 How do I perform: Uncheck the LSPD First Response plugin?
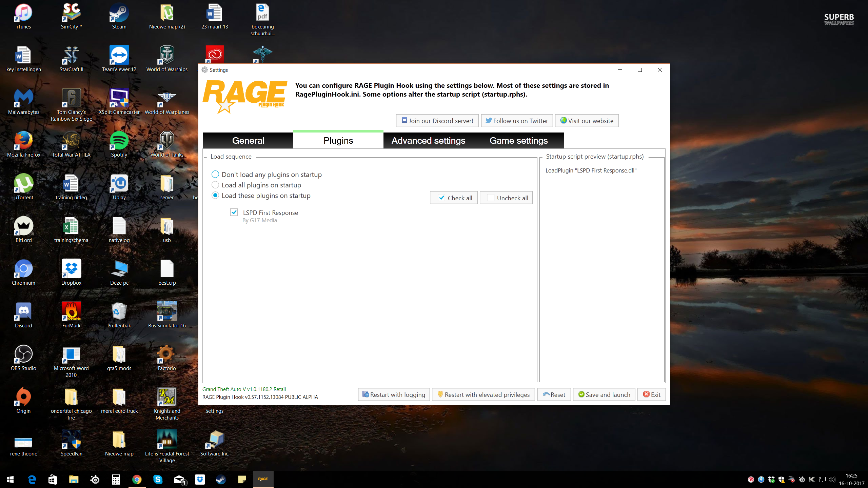[234, 212]
